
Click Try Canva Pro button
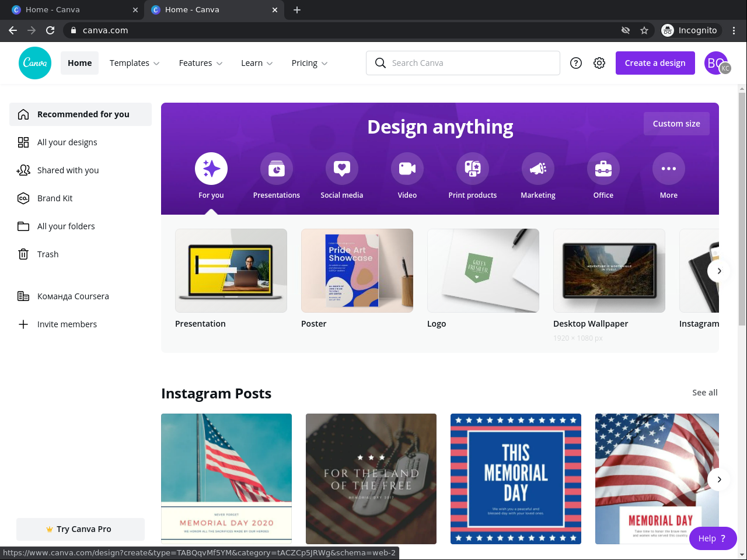[x=81, y=529]
